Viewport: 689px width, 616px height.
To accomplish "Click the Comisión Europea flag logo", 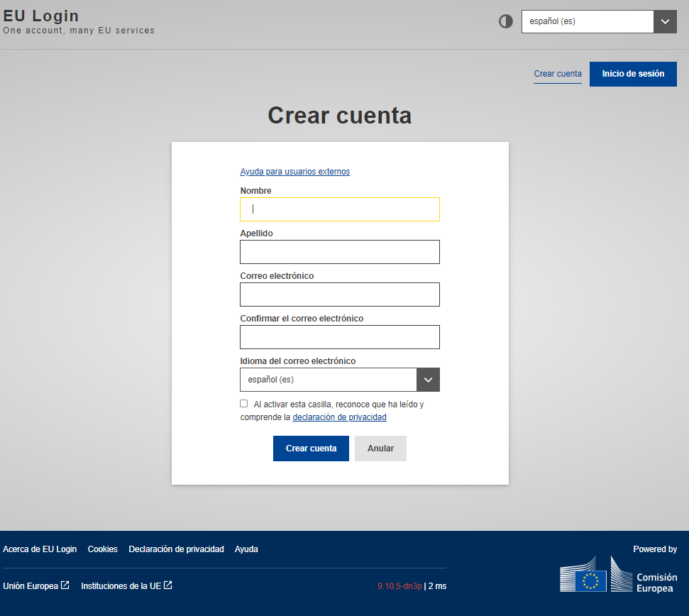I will tap(616, 573).
